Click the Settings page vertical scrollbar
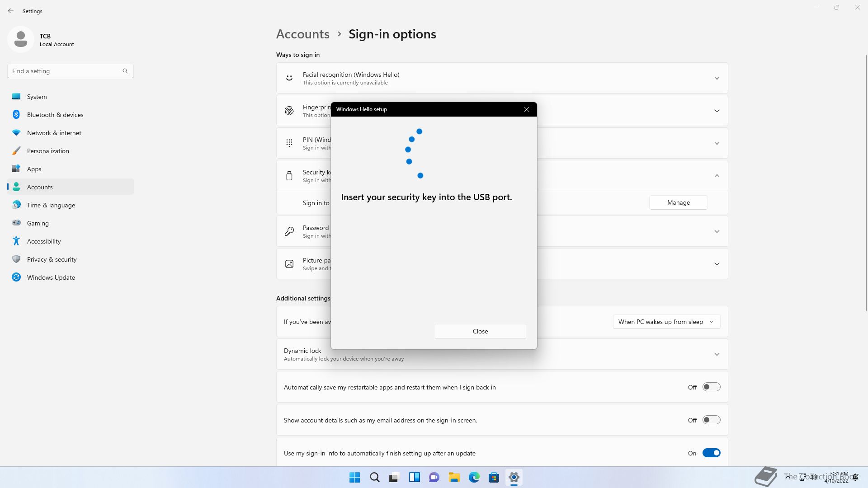The image size is (868, 488). pyautogui.click(x=866, y=183)
